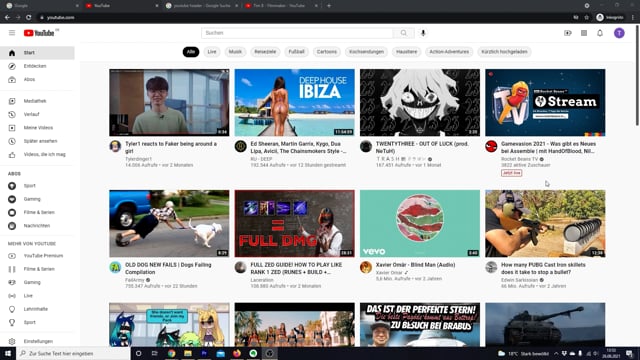The height and width of the screenshot is (360, 640).
Task: Select the Action-Adventures filter chip
Action: pos(449,52)
